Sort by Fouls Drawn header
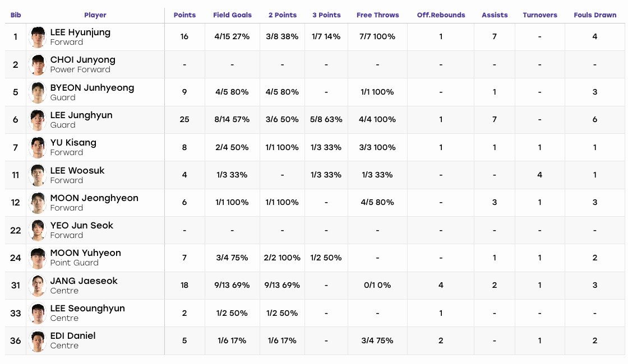 595,15
